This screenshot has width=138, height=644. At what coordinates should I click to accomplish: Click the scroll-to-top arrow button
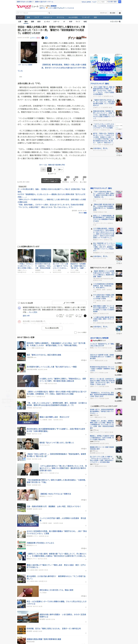[133, 398]
